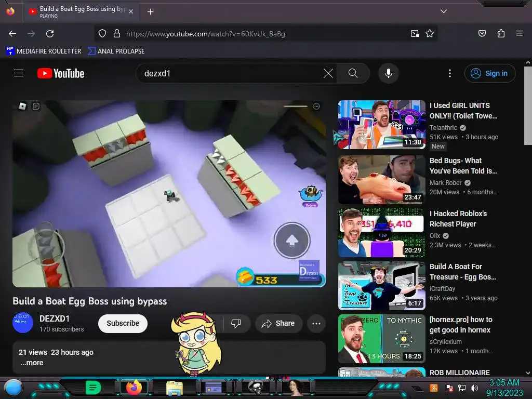Open MEDIAFIRE ROULETTER bookmark
The height and width of the screenshot is (399, 532).
tap(44, 51)
